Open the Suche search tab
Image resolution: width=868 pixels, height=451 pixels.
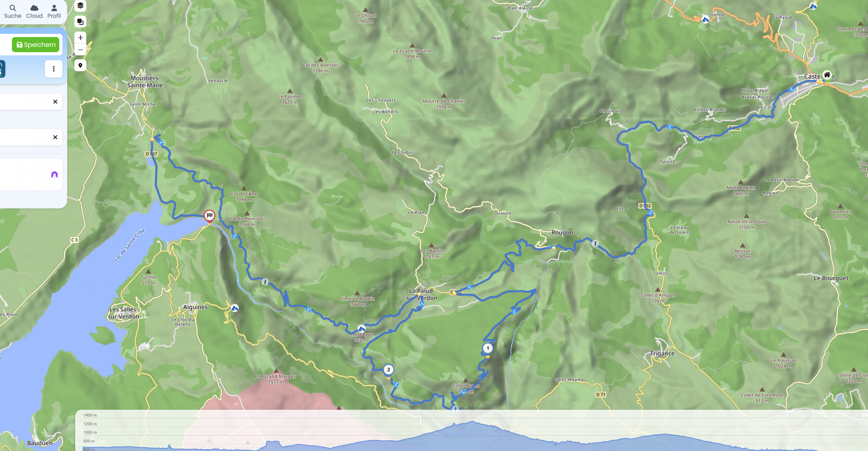pyautogui.click(x=12, y=11)
